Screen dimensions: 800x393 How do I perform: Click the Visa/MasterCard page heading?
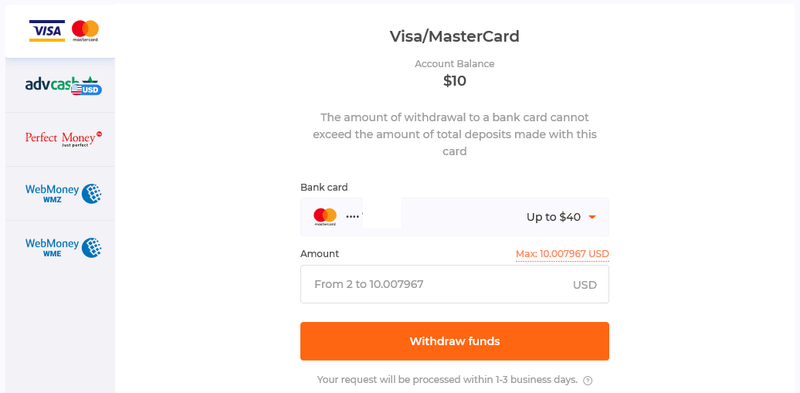[x=455, y=36]
